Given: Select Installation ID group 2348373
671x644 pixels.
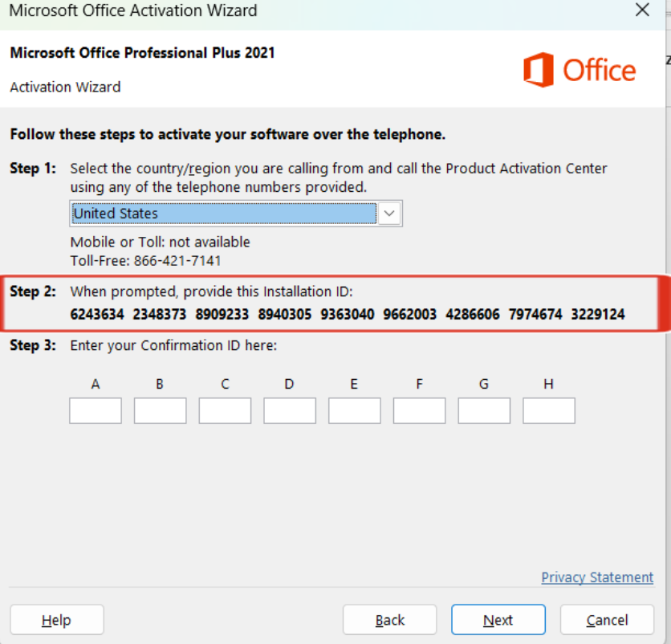Looking at the screenshot, I should coord(160,314).
